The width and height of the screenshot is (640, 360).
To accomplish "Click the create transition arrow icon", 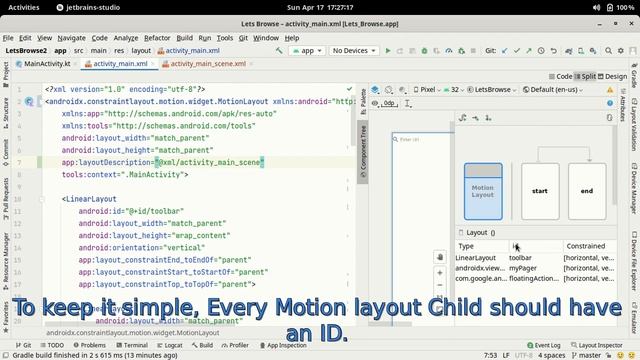I will pyautogui.click(x=476, y=118).
